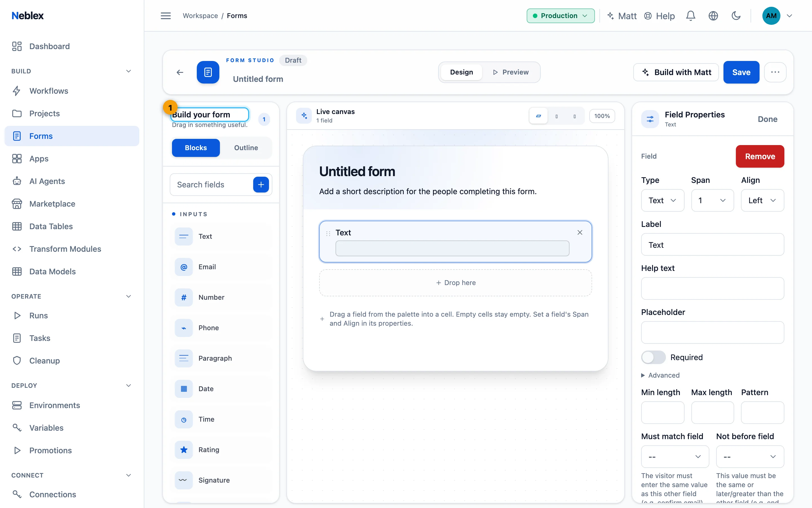Switch to dark mode moon icon
Image resolution: width=812 pixels, height=508 pixels.
(x=736, y=16)
